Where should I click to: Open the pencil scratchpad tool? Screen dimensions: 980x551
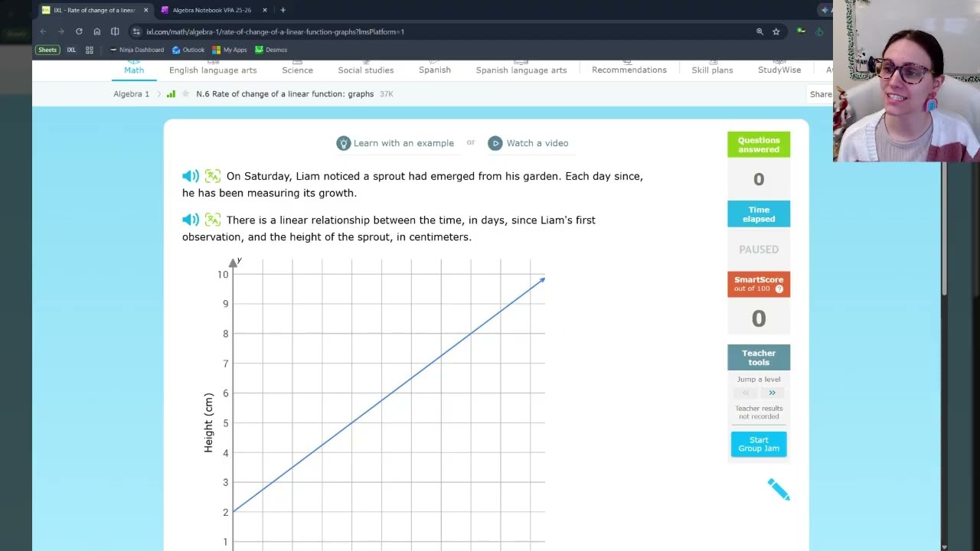pos(779,490)
